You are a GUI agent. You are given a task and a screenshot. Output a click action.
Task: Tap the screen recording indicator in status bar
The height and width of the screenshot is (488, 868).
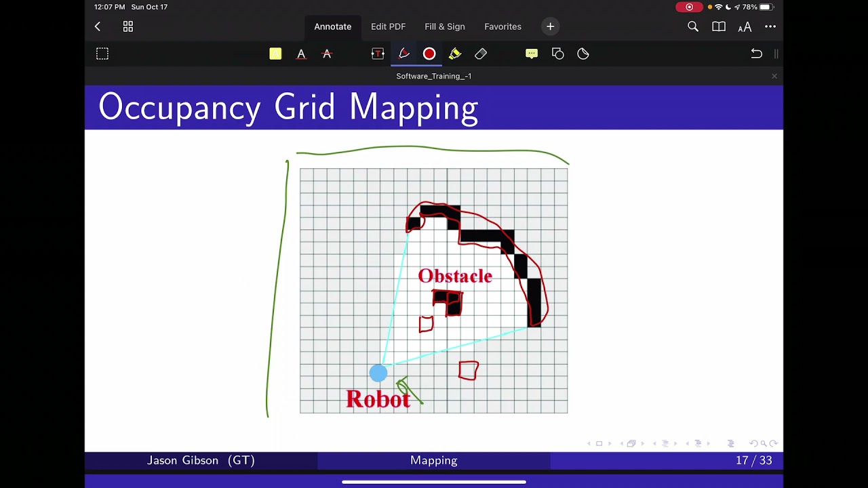(689, 7)
